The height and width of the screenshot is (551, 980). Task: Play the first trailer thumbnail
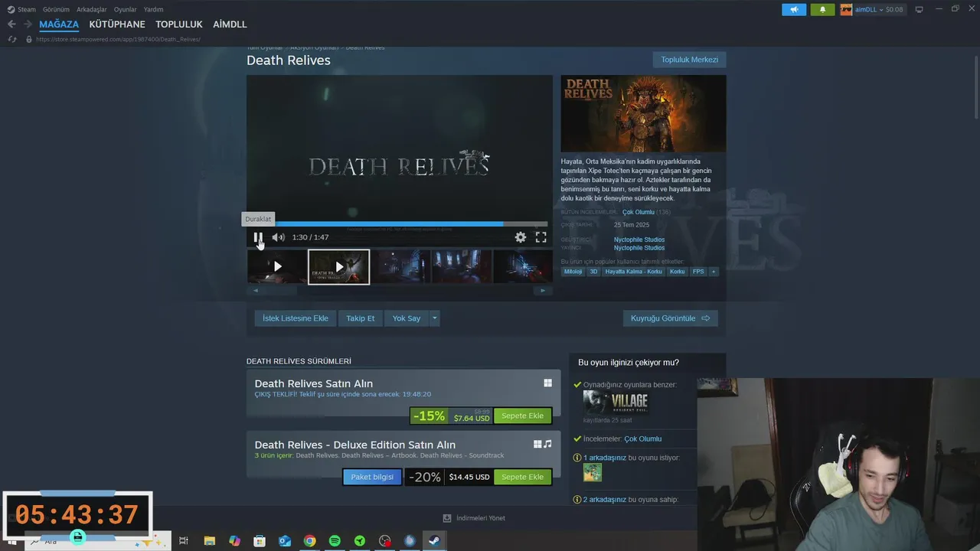click(277, 267)
